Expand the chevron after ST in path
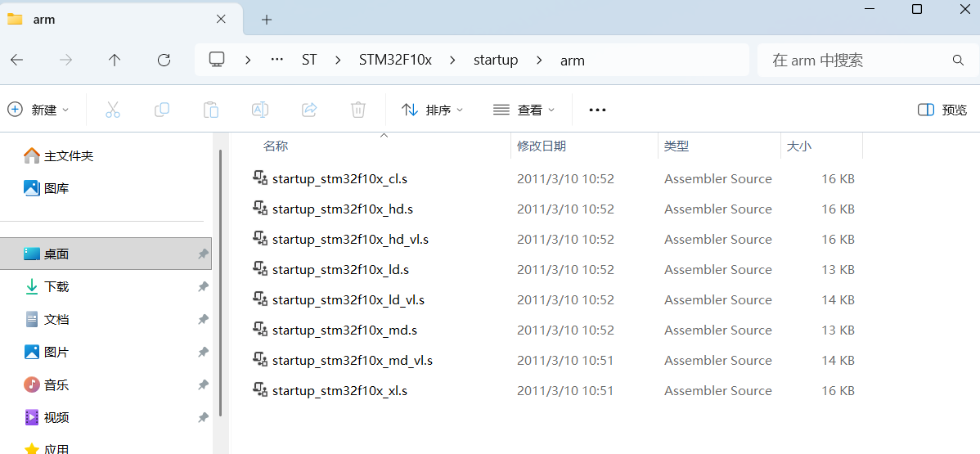Viewport: 980px width, 454px height. click(x=338, y=60)
